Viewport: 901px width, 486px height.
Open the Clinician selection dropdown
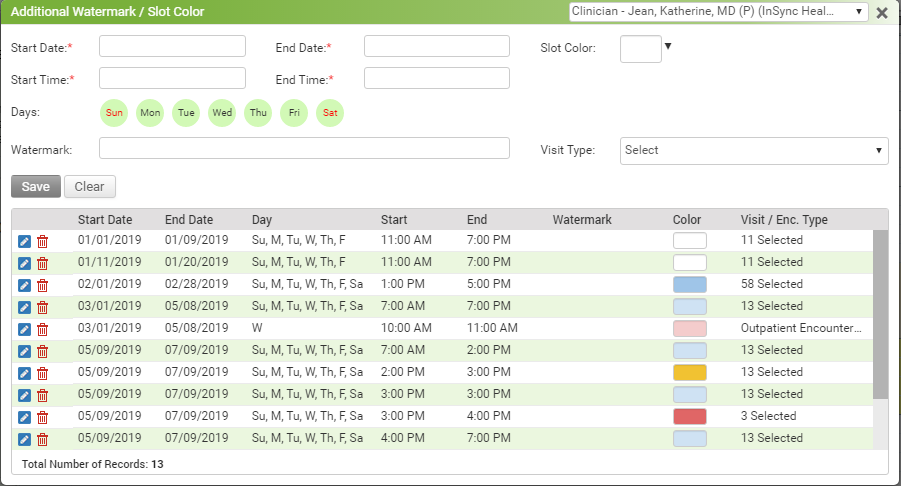(718, 12)
